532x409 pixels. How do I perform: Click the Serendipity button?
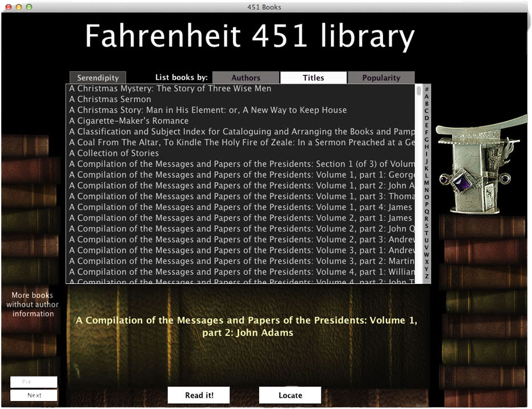98,78
